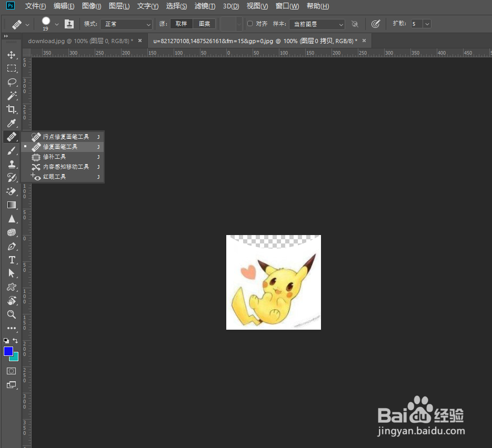492x448 pixels.
Task: Select the History Brush tool
Action: click(x=12, y=178)
